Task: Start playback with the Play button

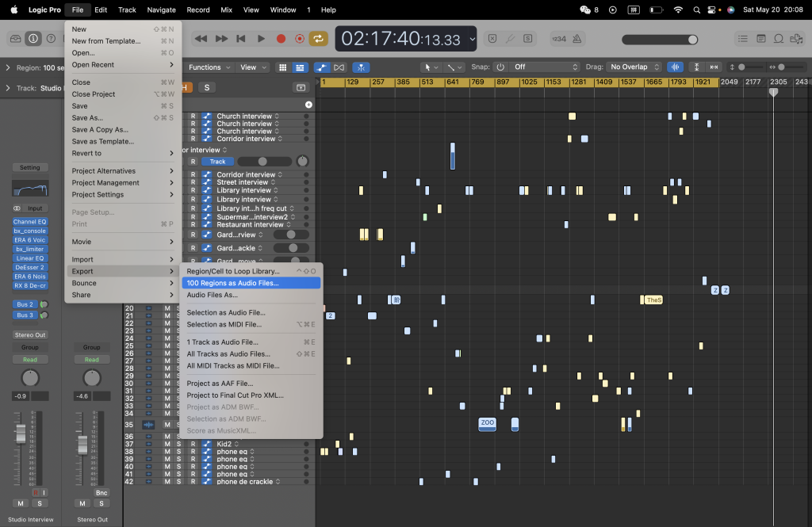Action: [261, 39]
